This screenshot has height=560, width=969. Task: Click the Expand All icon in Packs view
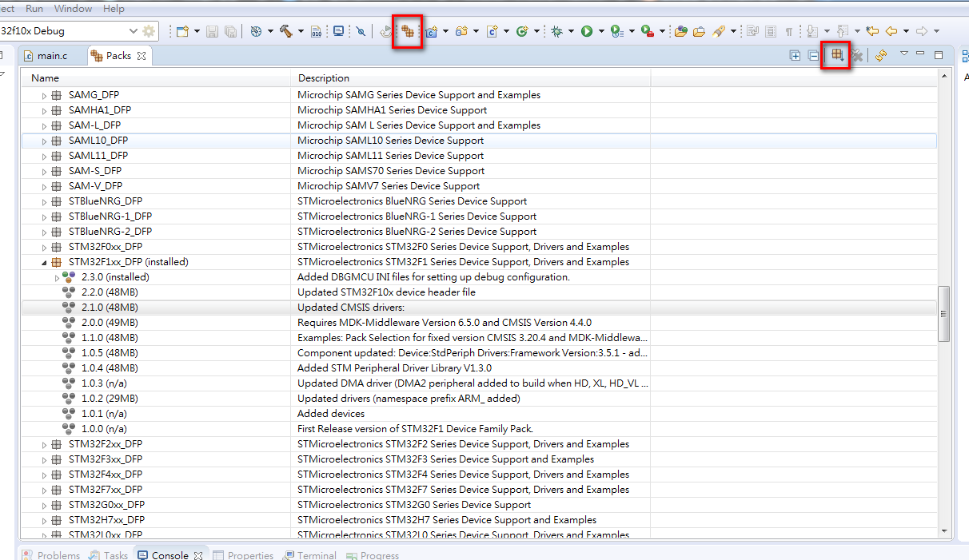(795, 55)
